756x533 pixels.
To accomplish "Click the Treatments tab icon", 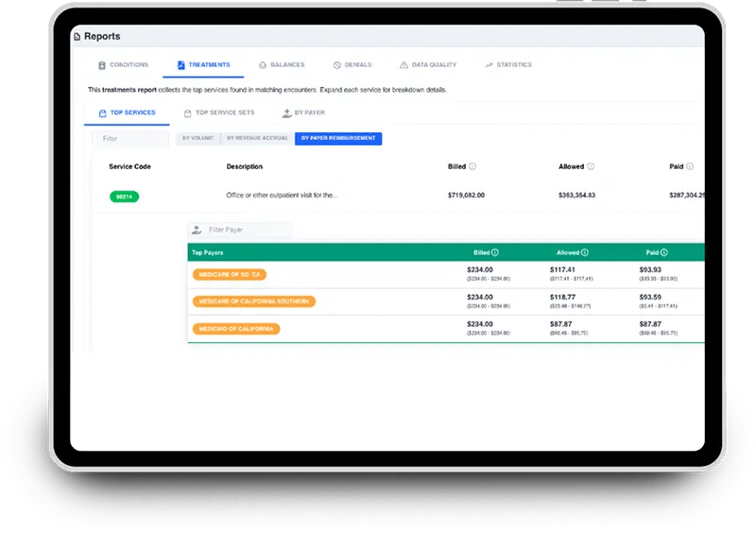I will click(x=180, y=65).
